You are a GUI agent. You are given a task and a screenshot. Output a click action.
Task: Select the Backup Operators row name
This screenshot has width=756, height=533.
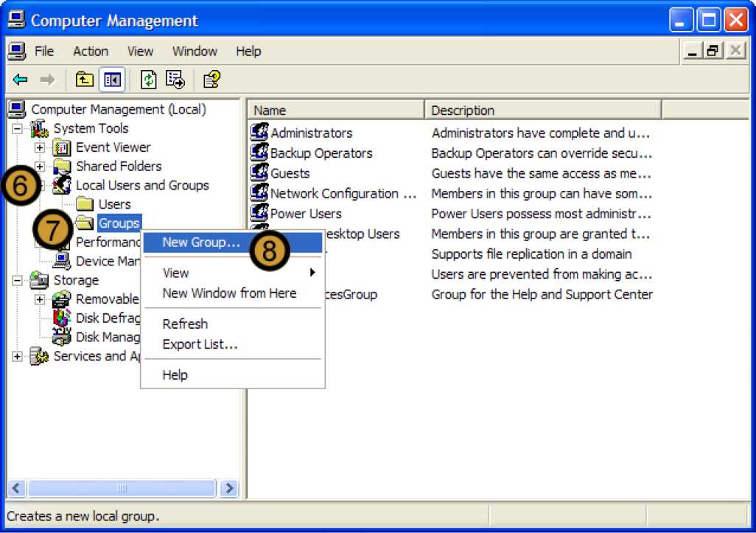coord(321,153)
